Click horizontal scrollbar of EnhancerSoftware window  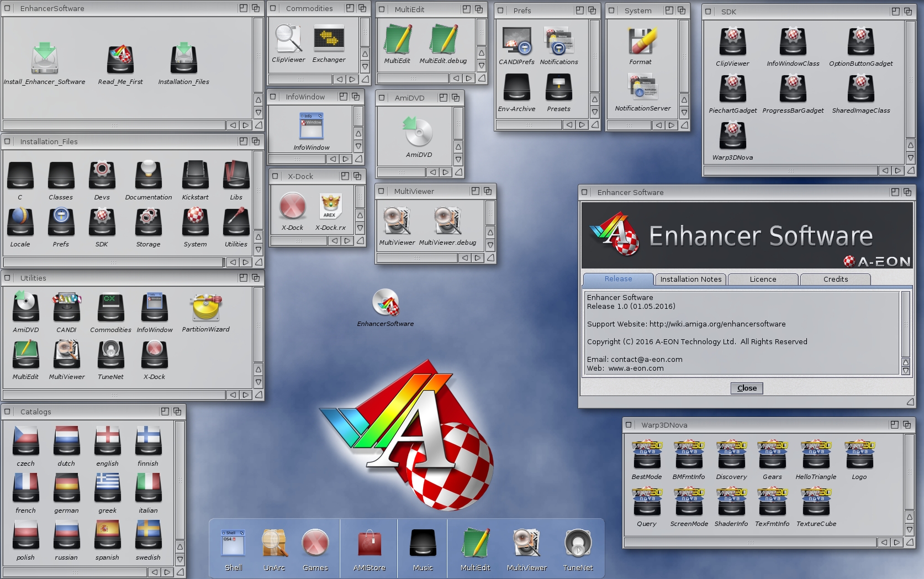click(x=114, y=125)
